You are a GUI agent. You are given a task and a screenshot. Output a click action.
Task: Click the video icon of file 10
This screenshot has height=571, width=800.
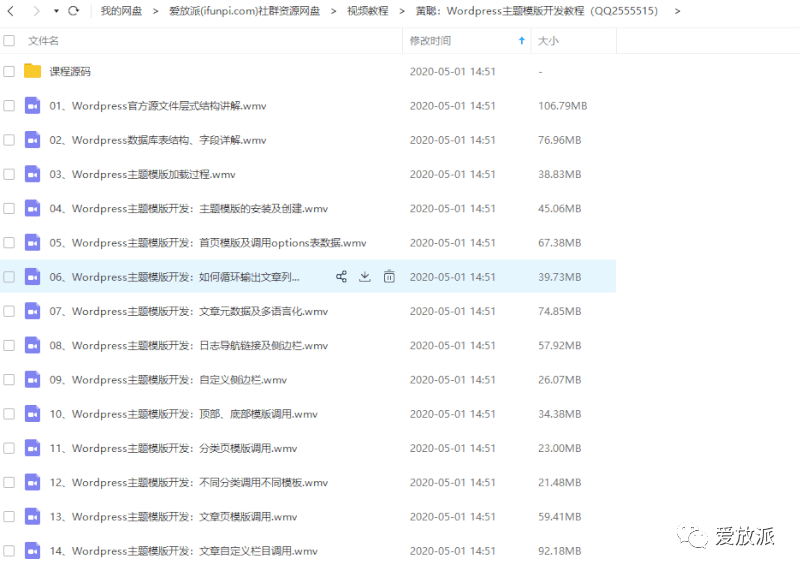pos(33,413)
